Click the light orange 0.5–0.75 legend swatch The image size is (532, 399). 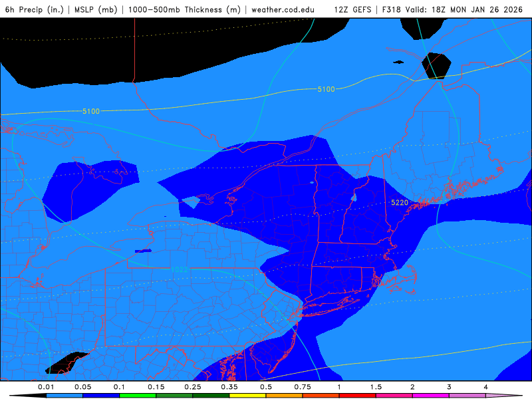click(285, 396)
